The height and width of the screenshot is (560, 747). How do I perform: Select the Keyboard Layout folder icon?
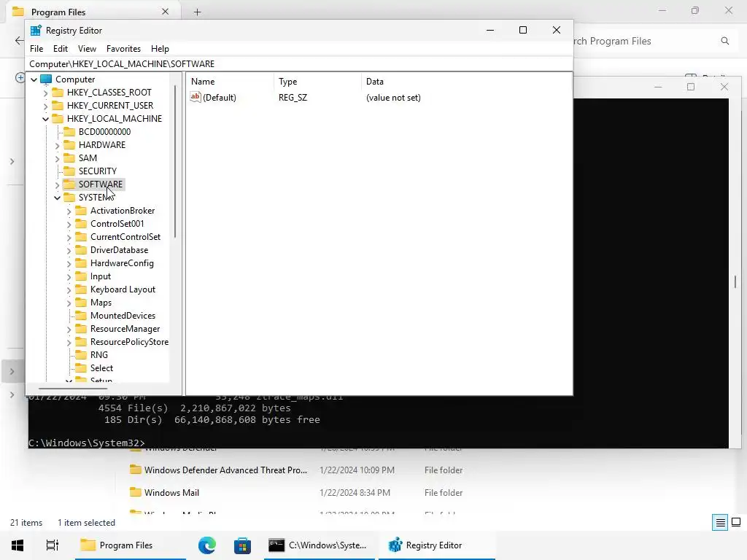coord(81,289)
